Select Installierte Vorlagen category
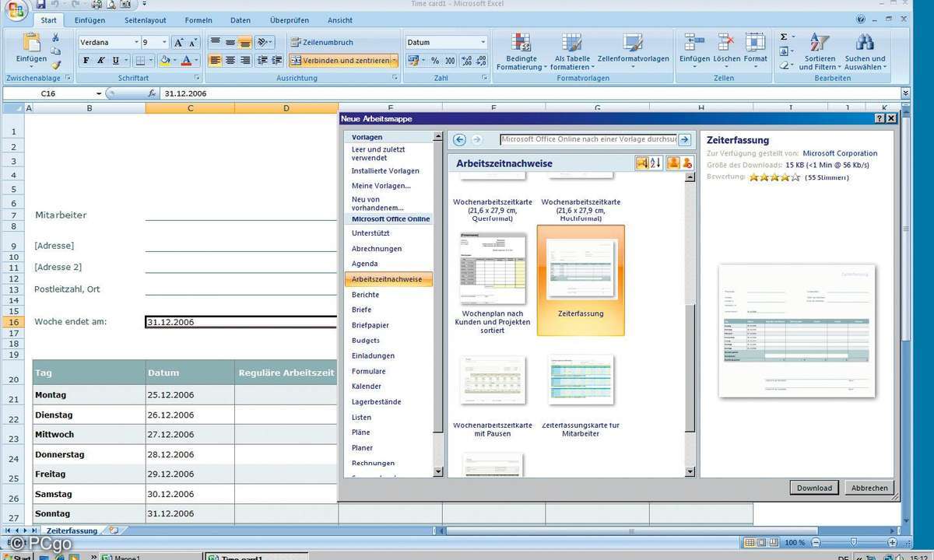This screenshot has width=934, height=560. click(385, 171)
